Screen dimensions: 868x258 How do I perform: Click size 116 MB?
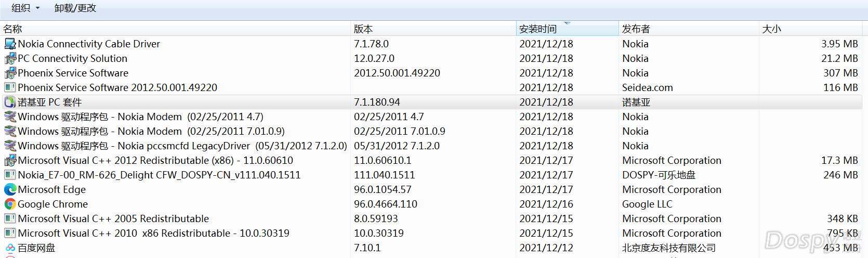[x=840, y=87]
